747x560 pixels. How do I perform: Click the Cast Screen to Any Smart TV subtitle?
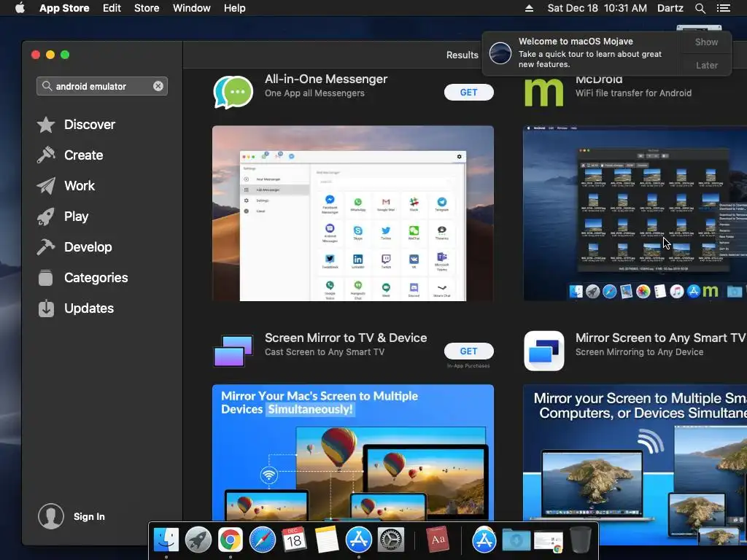click(x=325, y=352)
